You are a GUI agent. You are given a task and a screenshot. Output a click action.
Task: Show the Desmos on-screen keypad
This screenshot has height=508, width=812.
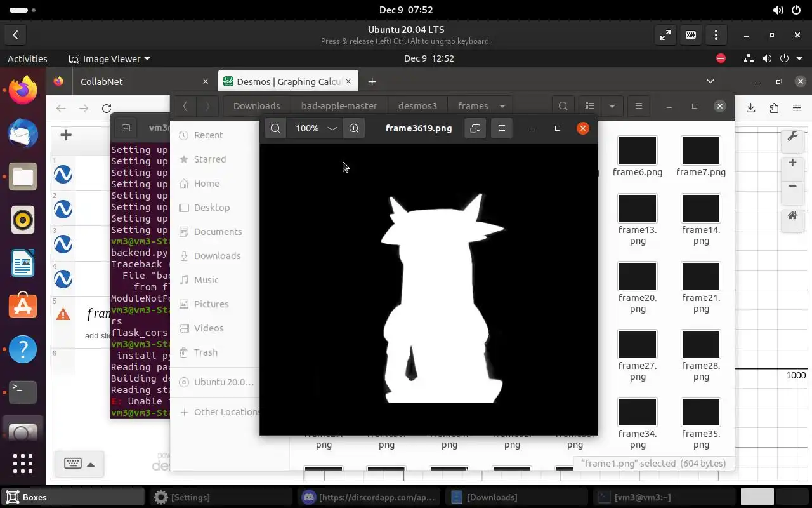[x=79, y=464]
